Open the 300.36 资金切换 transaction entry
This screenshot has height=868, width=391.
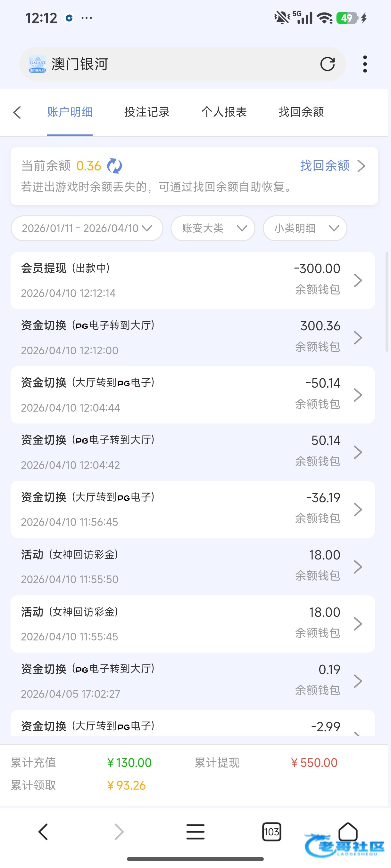pos(192,338)
